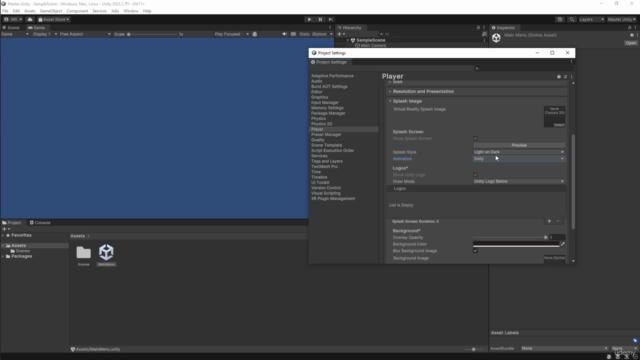Viewport: 640px width, 360px height.
Task: Click the Project Settings search field
Action: click(x=523, y=69)
